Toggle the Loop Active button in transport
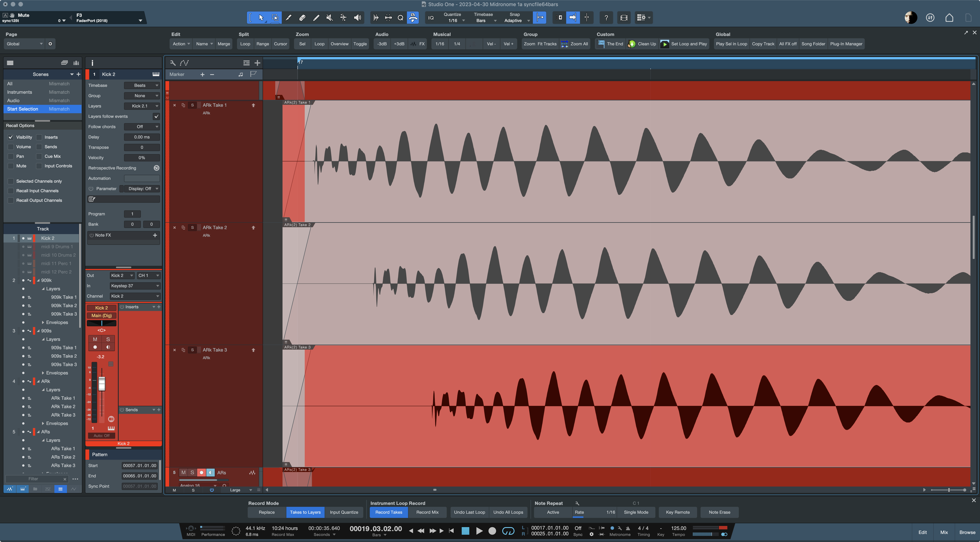The image size is (980, 542). [x=508, y=531]
